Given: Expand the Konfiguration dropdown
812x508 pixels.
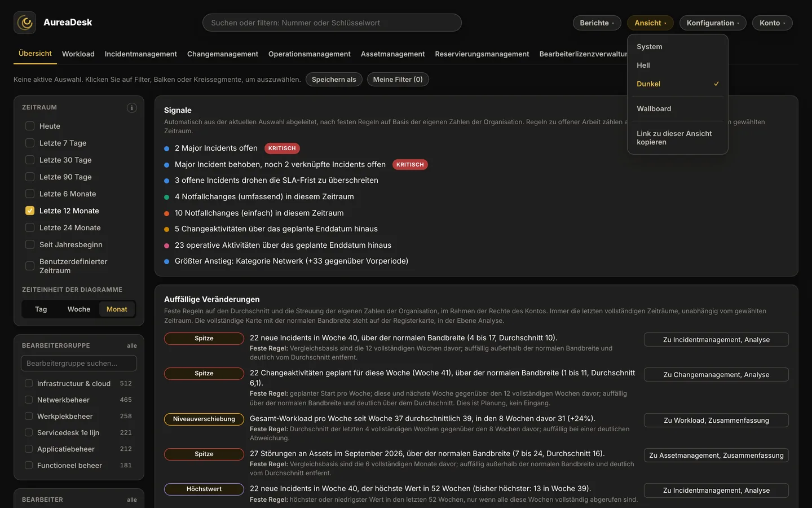Looking at the screenshot, I should point(713,23).
